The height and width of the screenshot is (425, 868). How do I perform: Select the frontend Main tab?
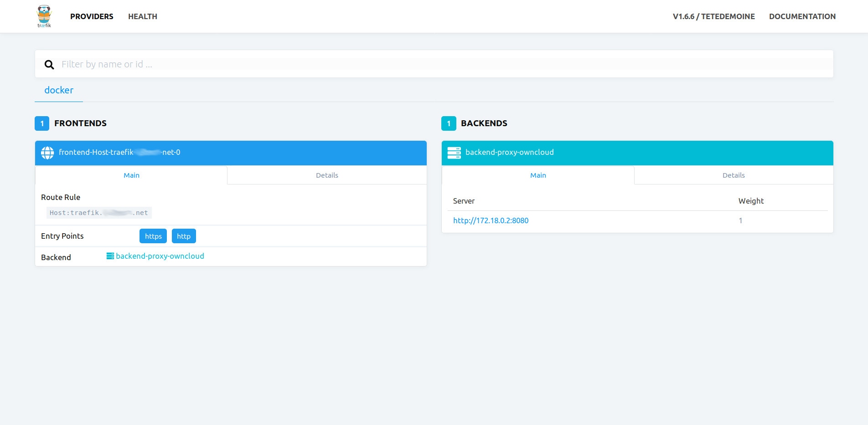click(x=131, y=175)
